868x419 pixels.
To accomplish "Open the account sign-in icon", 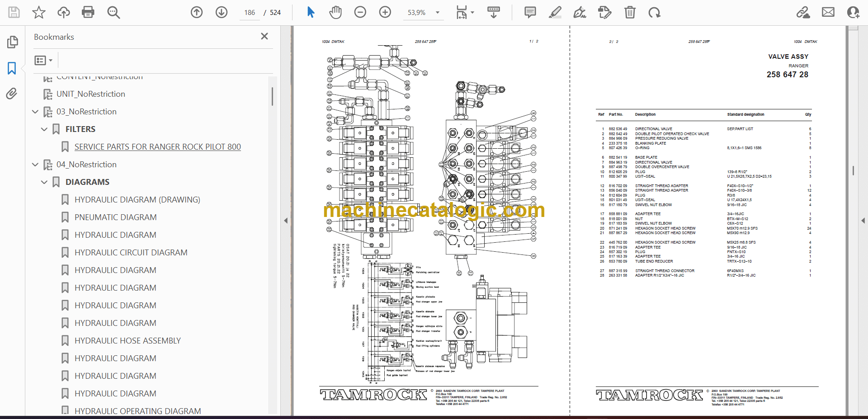I will (x=853, y=12).
